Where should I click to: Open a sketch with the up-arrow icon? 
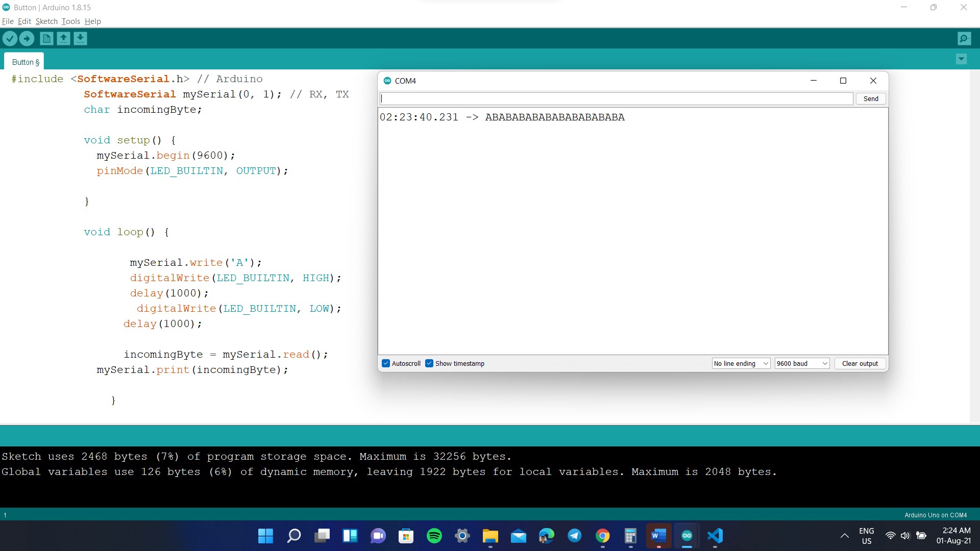(x=63, y=38)
